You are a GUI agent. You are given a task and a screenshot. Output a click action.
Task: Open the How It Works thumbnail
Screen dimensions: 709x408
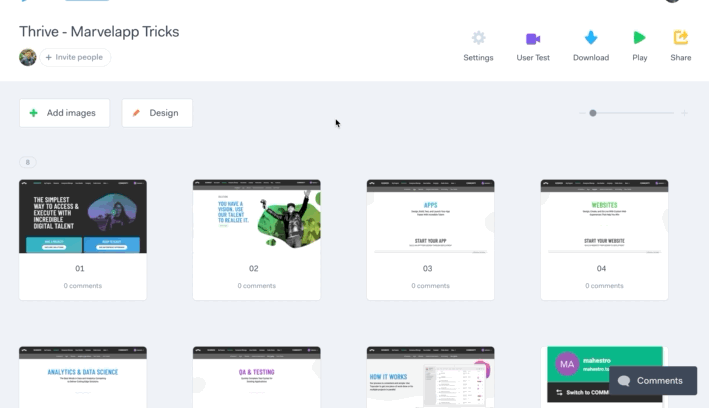click(x=430, y=377)
